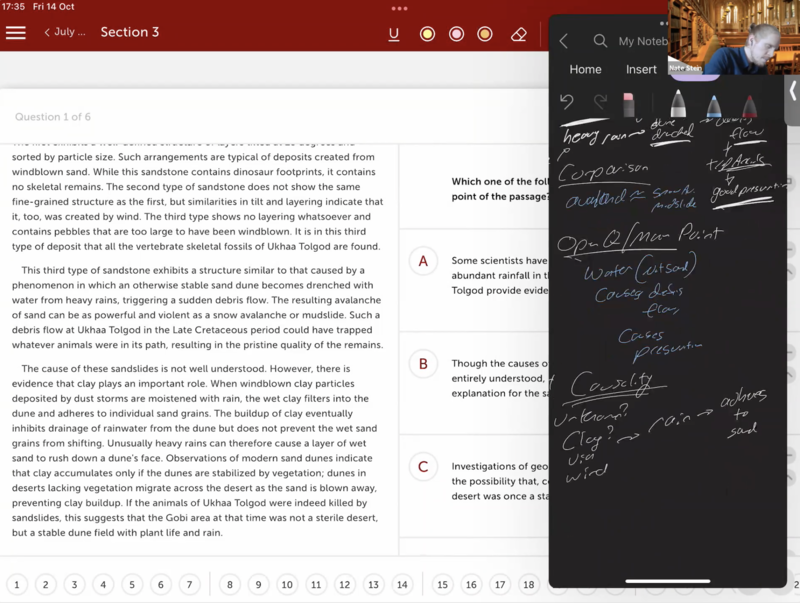This screenshot has width=800, height=603.
Task: Go back to July test list
Action: pyautogui.click(x=65, y=32)
